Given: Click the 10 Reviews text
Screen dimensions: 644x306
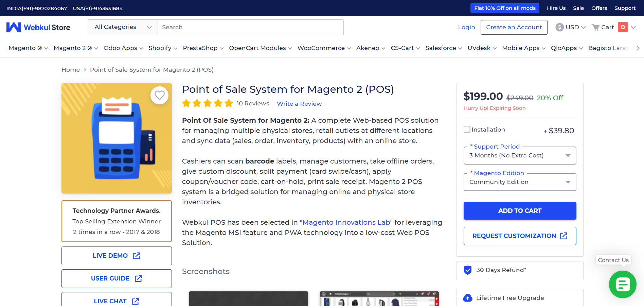Looking at the screenshot, I should click(x=253, y=103).
